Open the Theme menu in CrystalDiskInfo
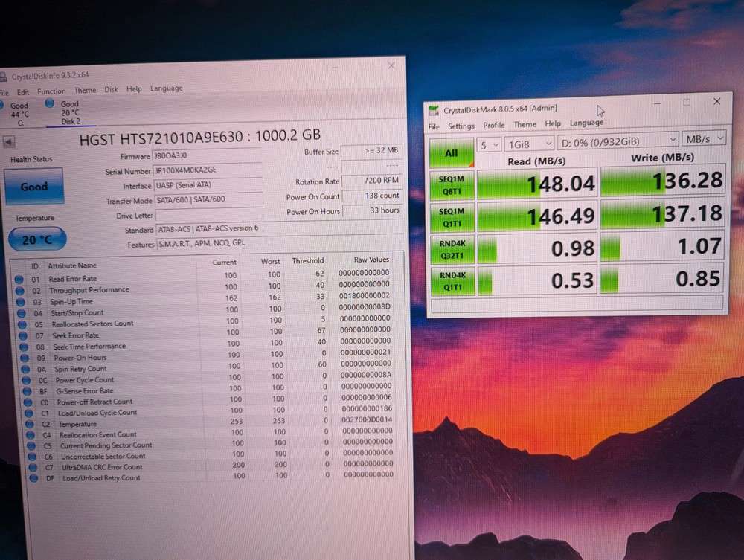The height and width of the screenshot is (560, 744). pos(85,91)
